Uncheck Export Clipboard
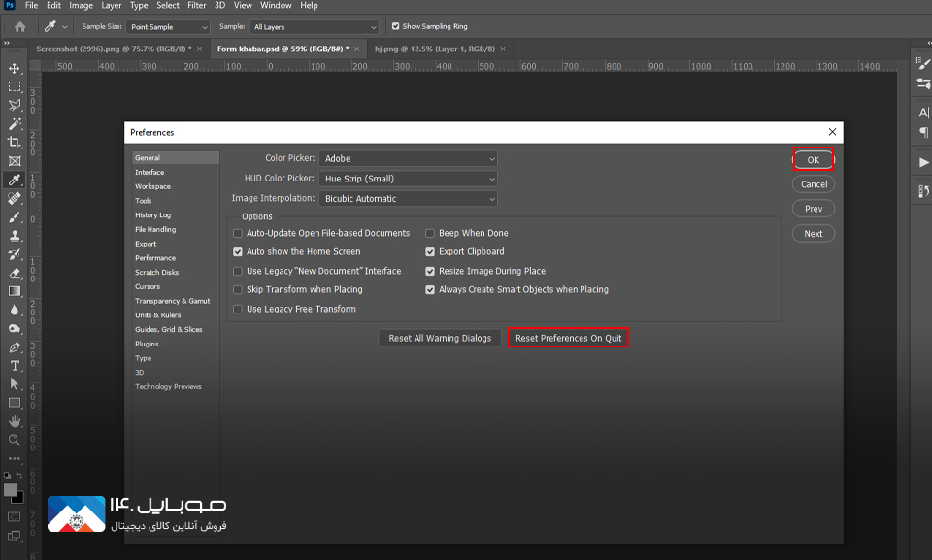932x560 pixels. 430,252
